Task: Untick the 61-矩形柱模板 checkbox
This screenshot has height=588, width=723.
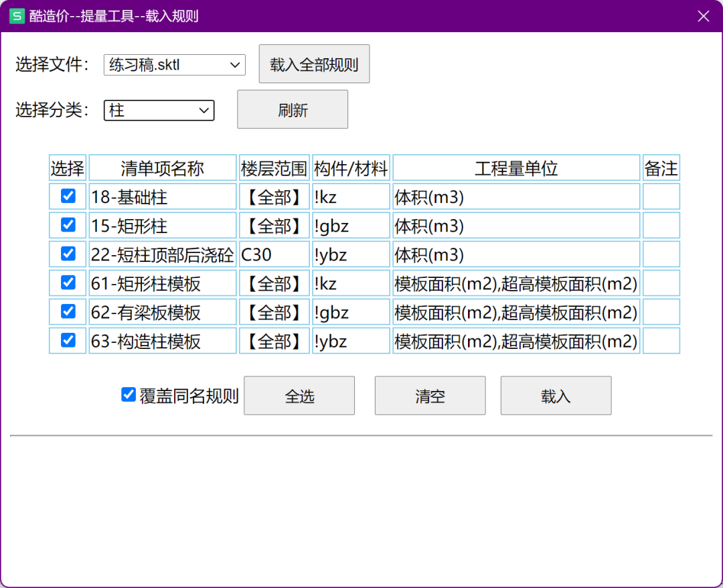Action: pos(68,283)
